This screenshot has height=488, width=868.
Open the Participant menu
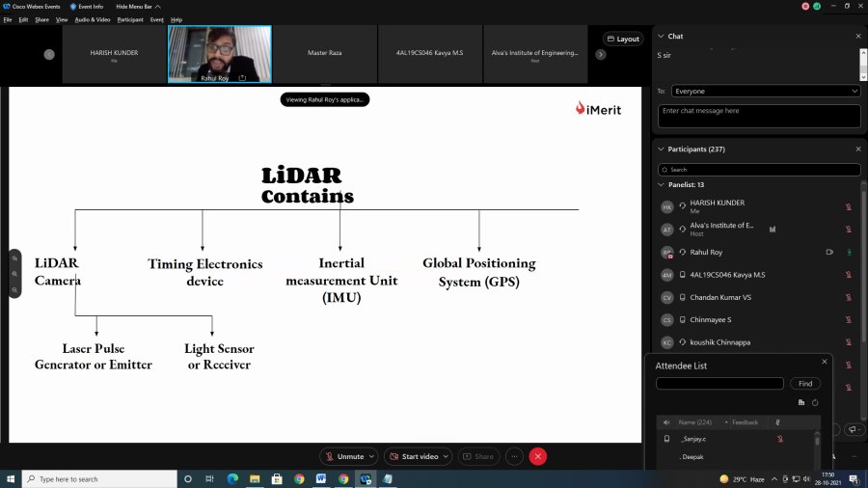click(130, 19)
